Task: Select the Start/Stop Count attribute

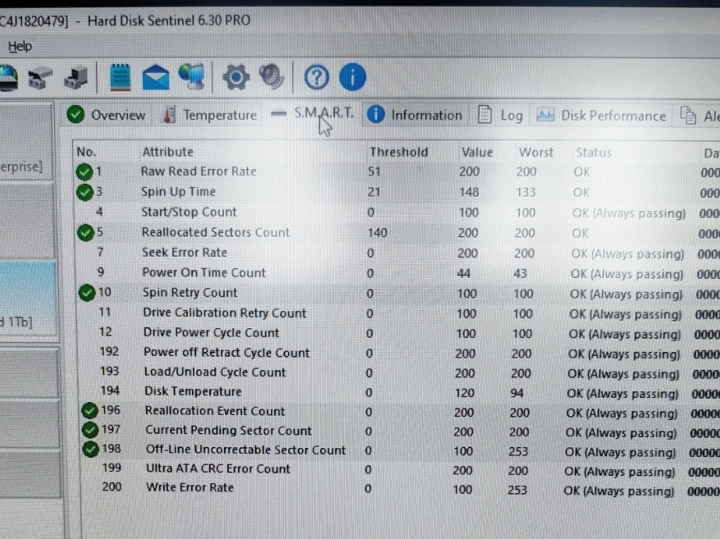Action: pyautogui.click(x=189, y=212)
